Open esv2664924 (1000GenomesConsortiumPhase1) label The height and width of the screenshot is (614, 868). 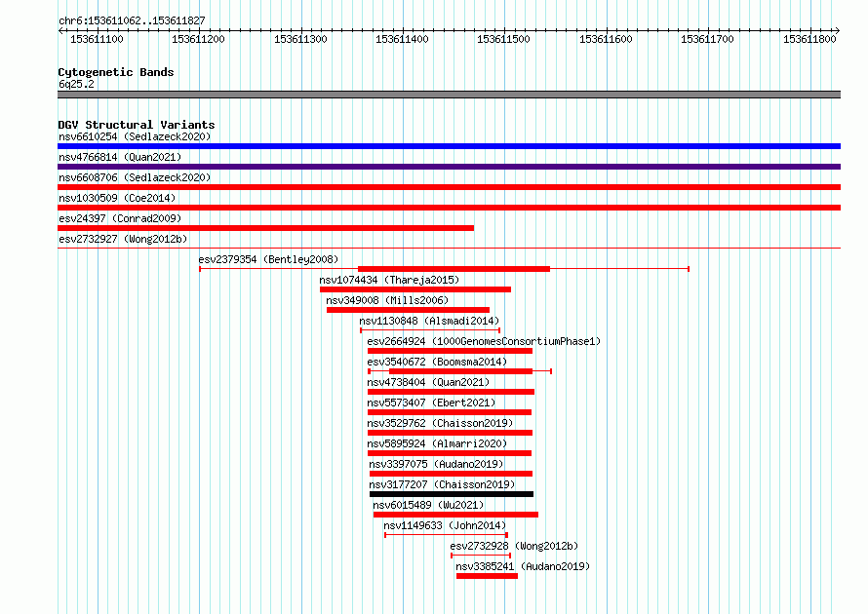pos(484,341)
